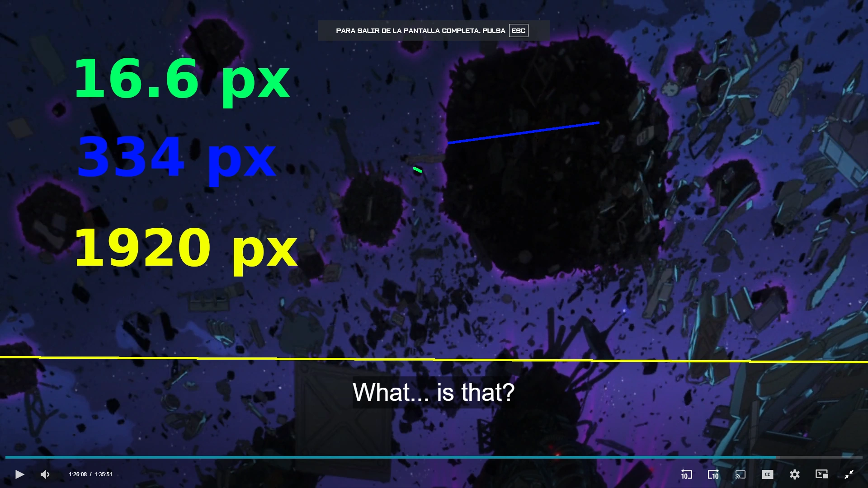Play the paused video
The image size is (868, 488).
click(19, 474)
